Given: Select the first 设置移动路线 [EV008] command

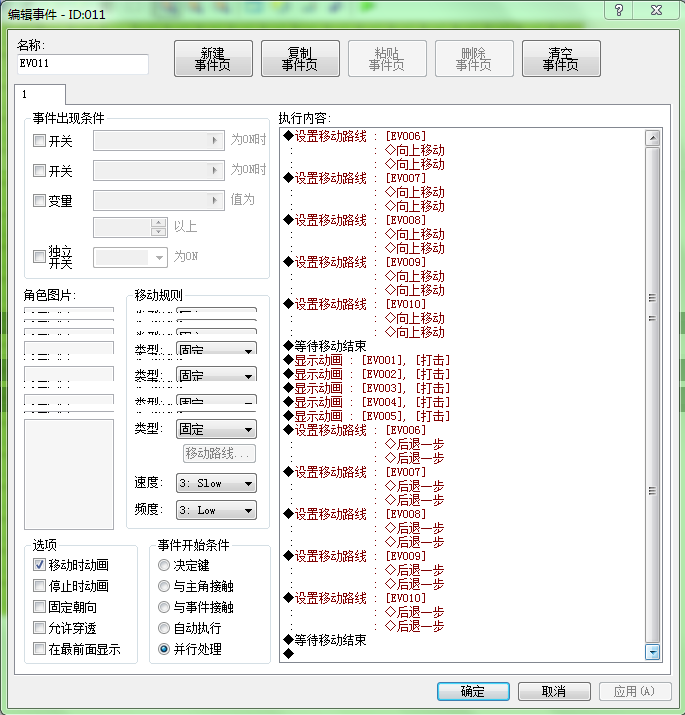Looking at the screenshot, I should (x=354, y=220).
